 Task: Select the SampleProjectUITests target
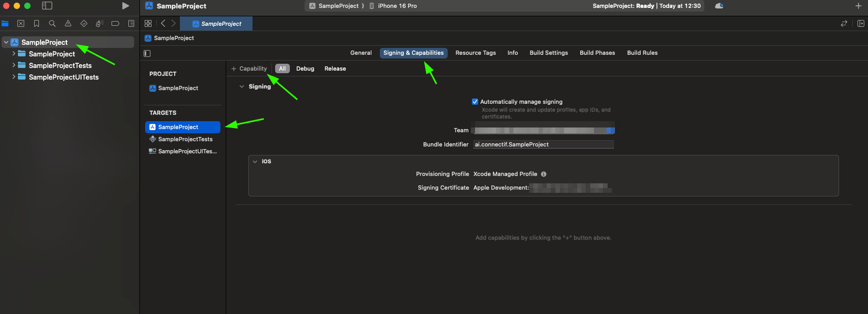183,151
